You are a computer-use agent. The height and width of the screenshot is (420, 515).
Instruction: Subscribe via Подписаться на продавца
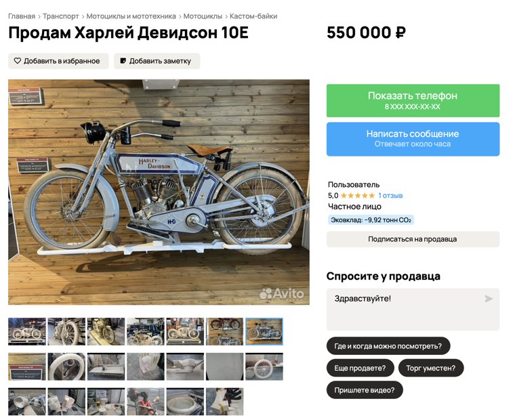tap(413, 239)
